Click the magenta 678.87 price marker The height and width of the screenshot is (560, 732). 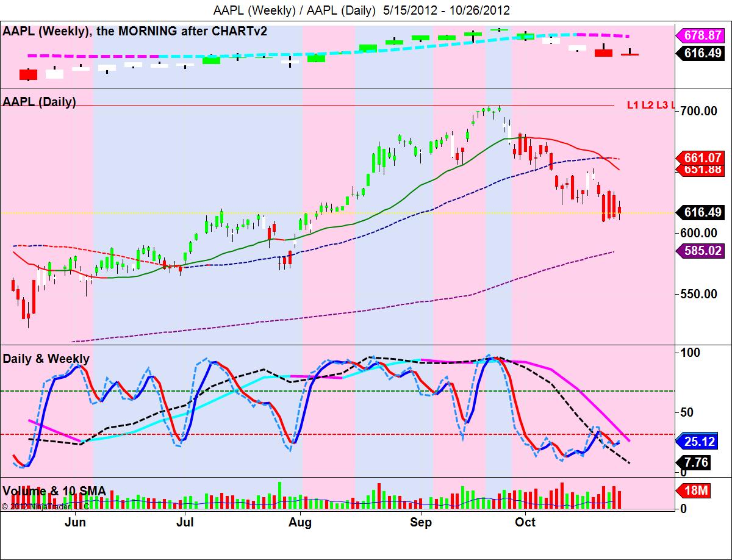click(x=700, y=36)
